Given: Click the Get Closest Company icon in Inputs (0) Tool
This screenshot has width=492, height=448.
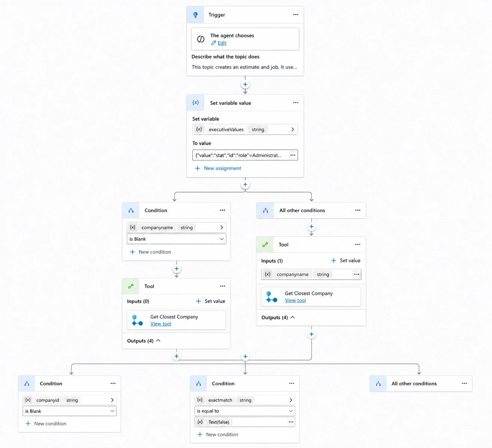Looking at the screenshot, I should tap(137, 320).
